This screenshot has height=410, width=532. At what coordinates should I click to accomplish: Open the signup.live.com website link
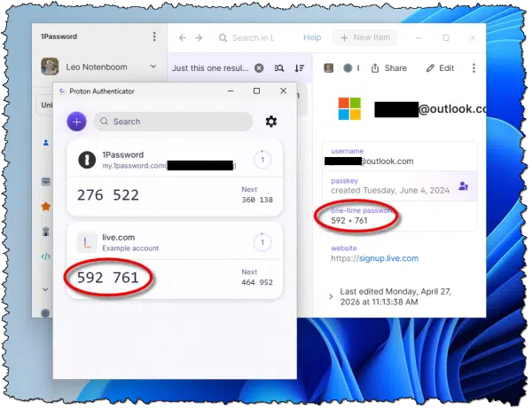click(x=388, y=258)
